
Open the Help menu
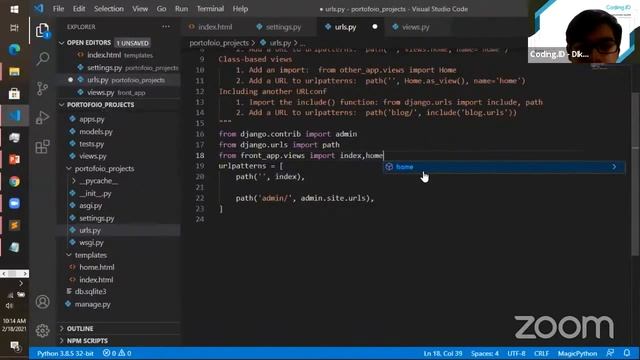tap(240, 9)
